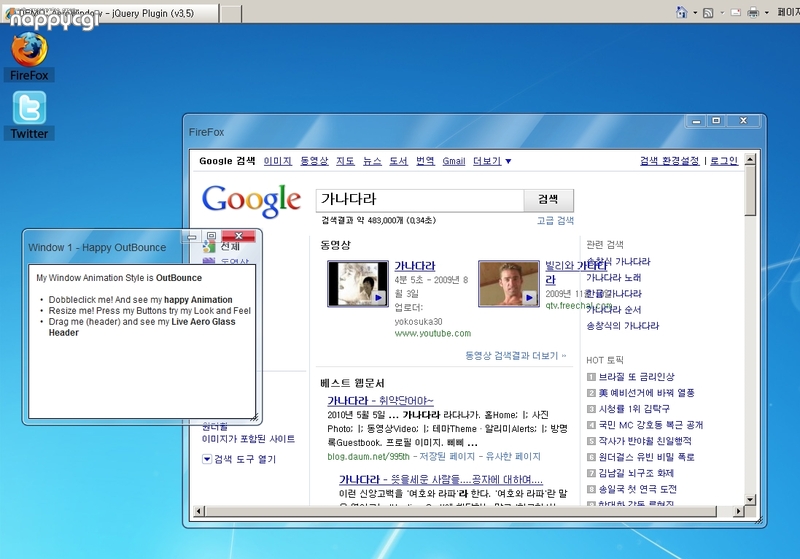Open hot topic 시청률 1위 김탁구
The height and width of the screenshot is (559, 800).
(x=634, y=409)
